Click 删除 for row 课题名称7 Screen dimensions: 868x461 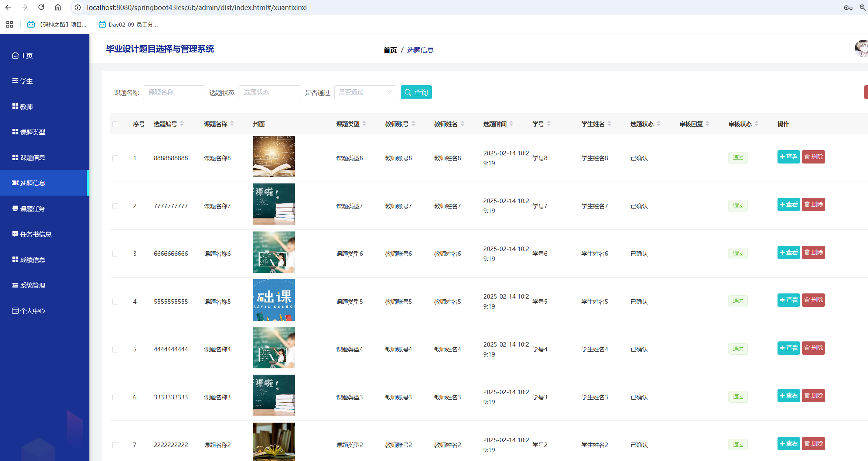813,204
